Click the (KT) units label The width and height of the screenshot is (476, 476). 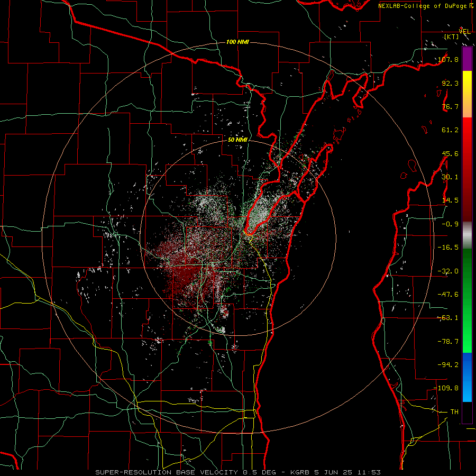[452, 36]
